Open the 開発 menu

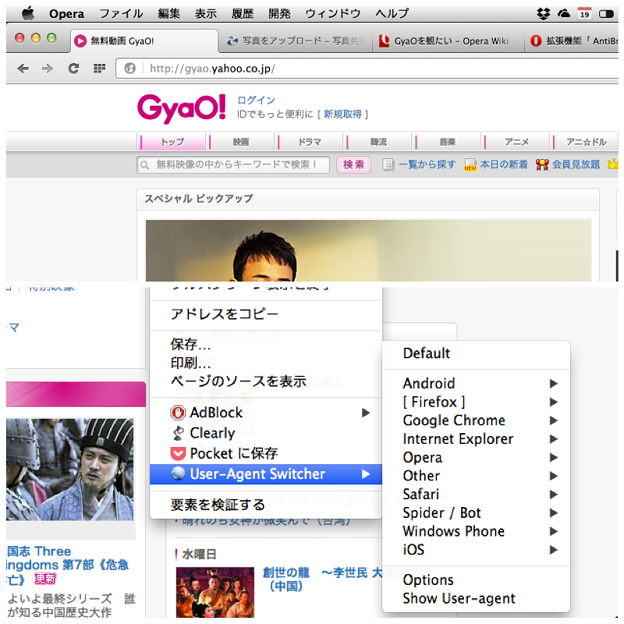click(279, 14)
